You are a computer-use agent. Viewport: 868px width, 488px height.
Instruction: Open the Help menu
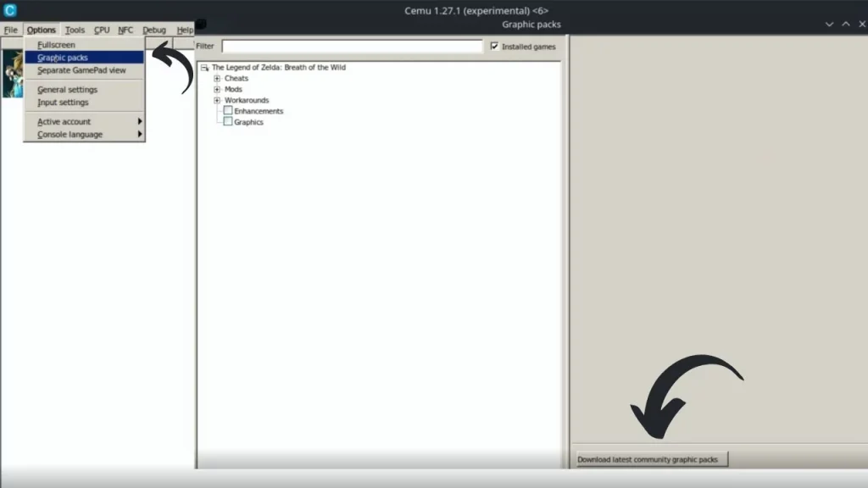pos(185,30)
